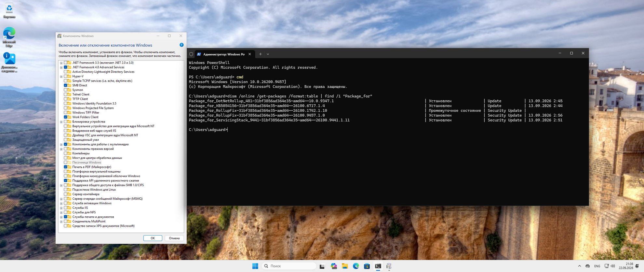Expand the Hyper-V tree node
Viewport: 644px width, 272px height.
pyautogui.click(x=61, y=77)
